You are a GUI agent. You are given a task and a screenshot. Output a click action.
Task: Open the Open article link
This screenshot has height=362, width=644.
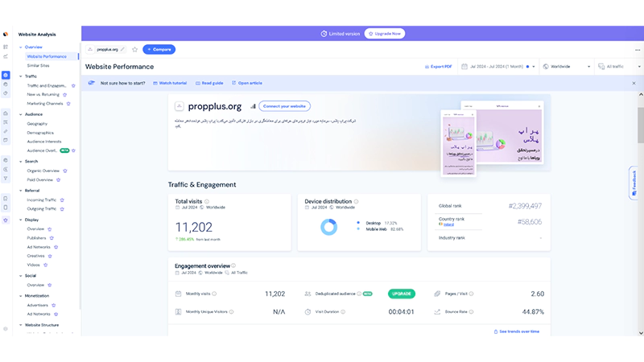(x=247, y=84)
